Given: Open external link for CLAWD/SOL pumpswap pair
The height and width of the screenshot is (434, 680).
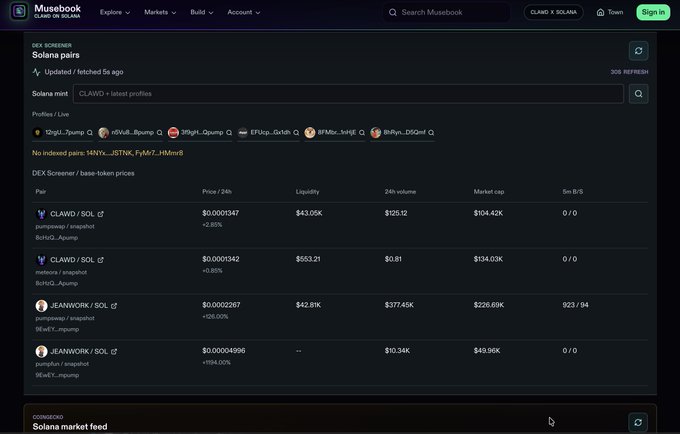Looking at the screenshot, I should pyautogui.click(x=101, y=214).
